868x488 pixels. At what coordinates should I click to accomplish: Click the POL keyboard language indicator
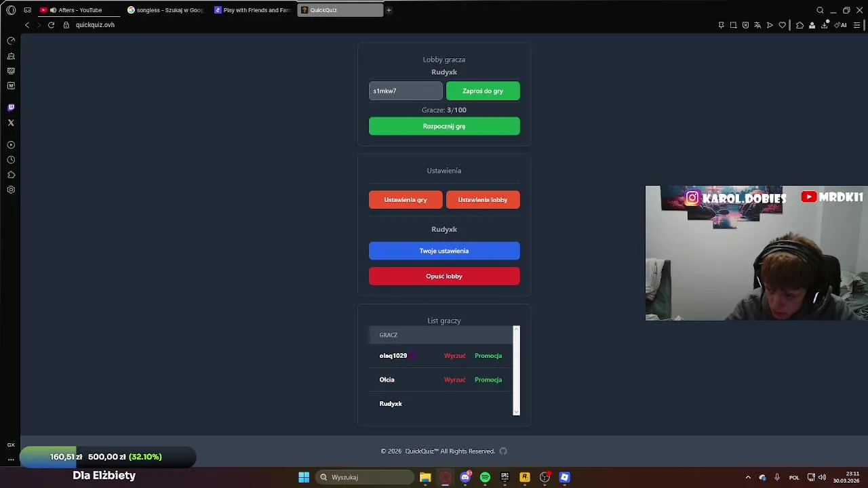(x=794, y=477)
